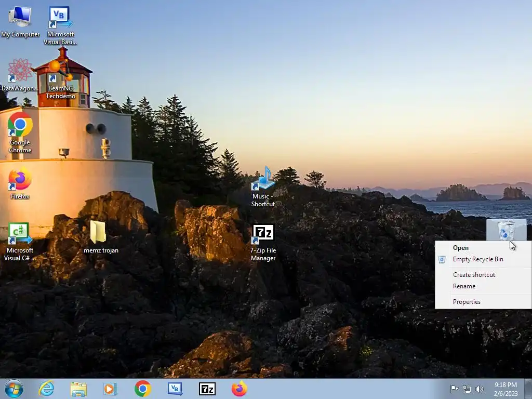The image size is (532, 399).
Task: Select the memz trojan folder
Action: (x=101, y=237)
